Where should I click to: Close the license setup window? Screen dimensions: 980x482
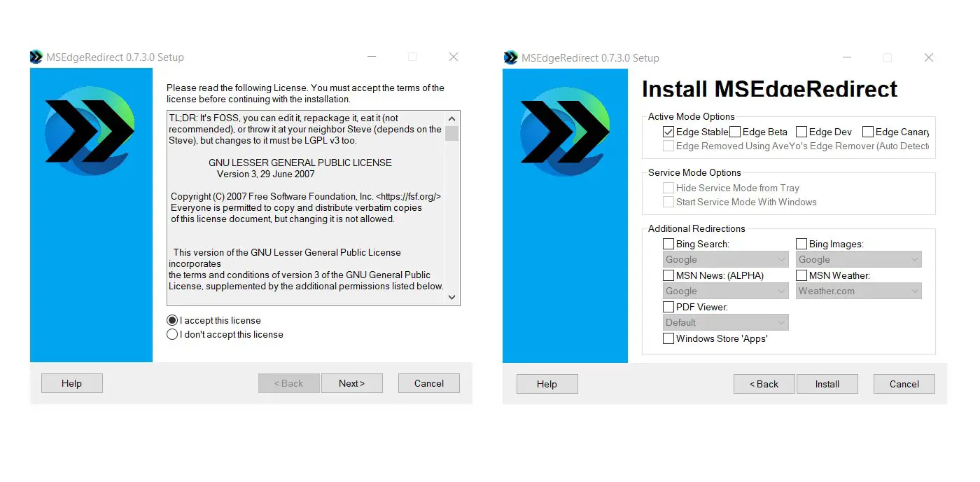click(x=454, y=57)
